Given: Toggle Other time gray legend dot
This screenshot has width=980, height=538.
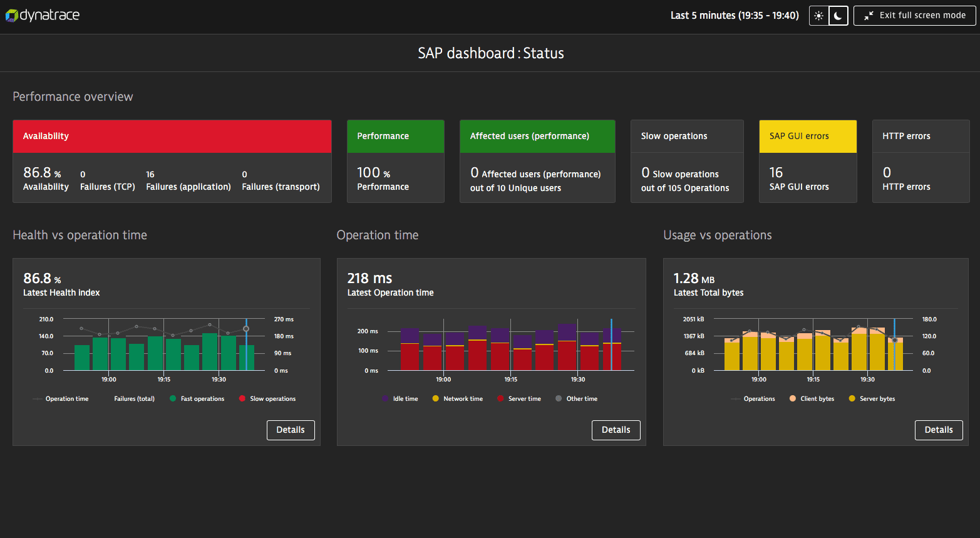Looking at the screenshot, I should coord(559,398).
